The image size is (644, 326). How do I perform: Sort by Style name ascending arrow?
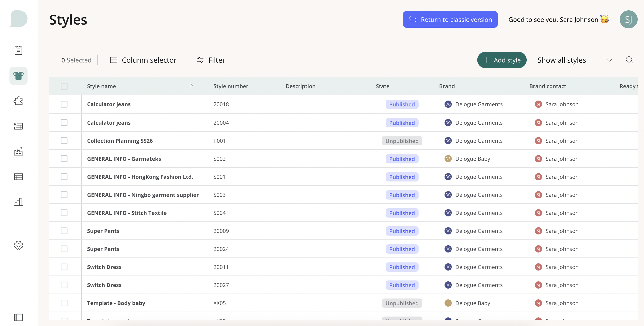coord(191,86)
